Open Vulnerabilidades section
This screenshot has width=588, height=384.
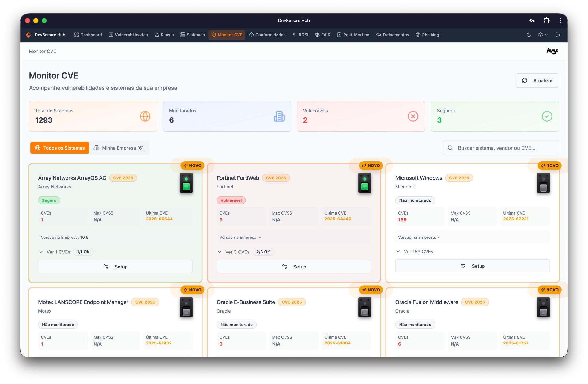tap(128, 35)
